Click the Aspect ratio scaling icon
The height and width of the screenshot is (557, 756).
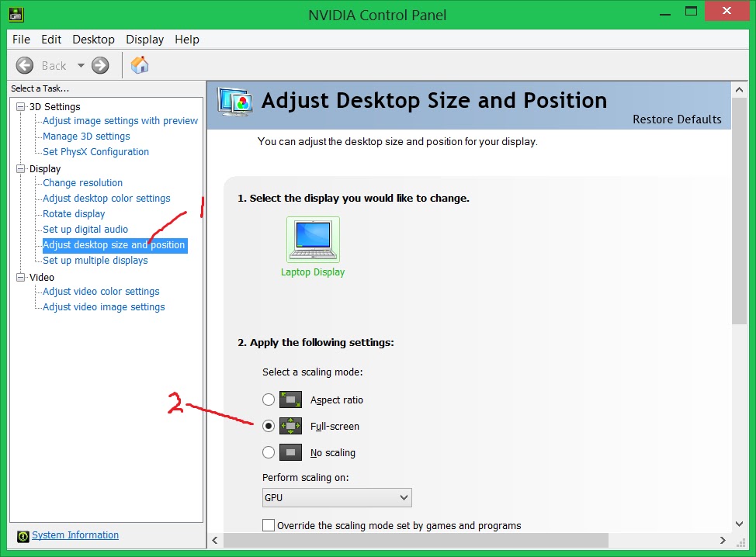click(x=291, y=400)
